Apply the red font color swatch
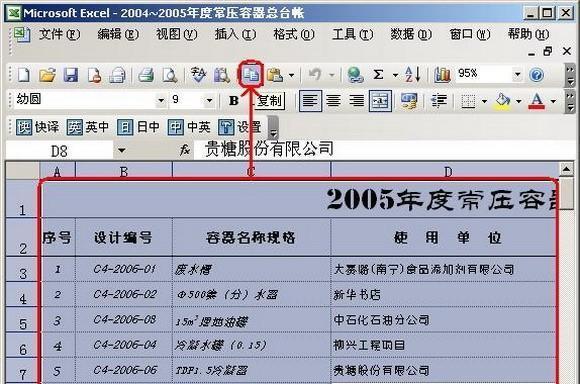580x384 pixels. pyautogui.click(x=537, y=100)
